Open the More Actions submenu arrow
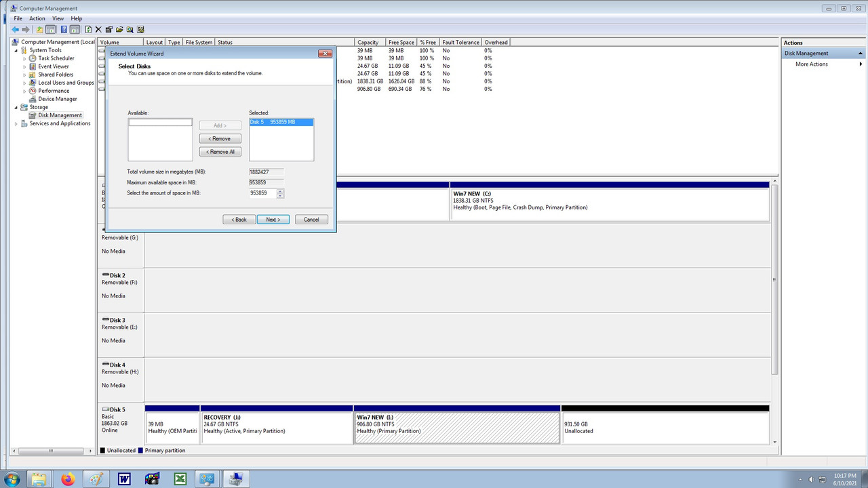The image size is (868, 488). tap(861, 64)
